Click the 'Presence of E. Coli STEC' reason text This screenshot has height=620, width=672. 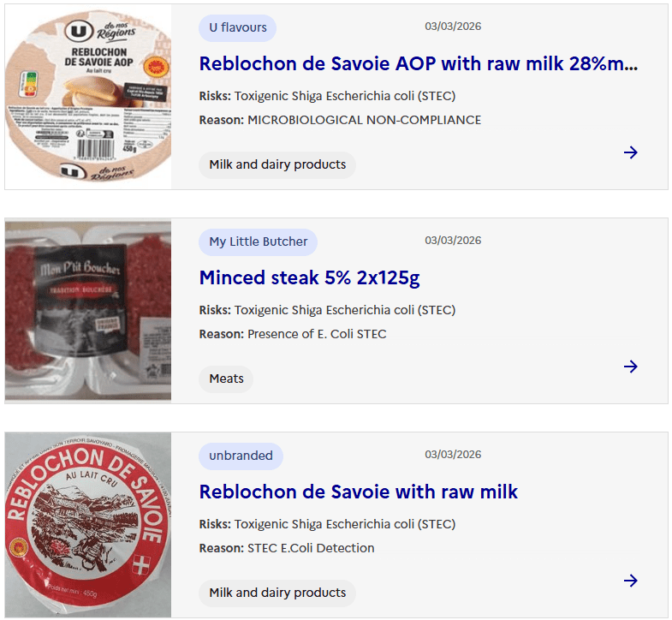[x=317, y=334]
